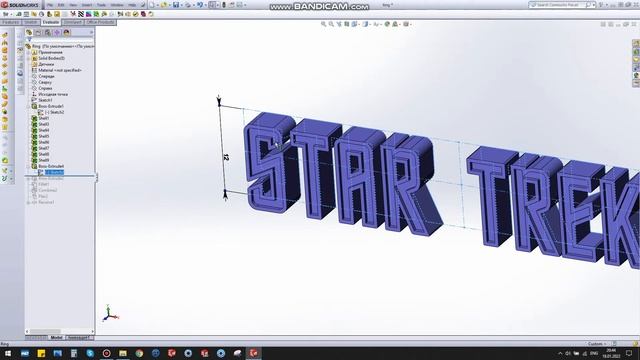Collapse the Boss-Extrude4 tree node

point(29,167)
